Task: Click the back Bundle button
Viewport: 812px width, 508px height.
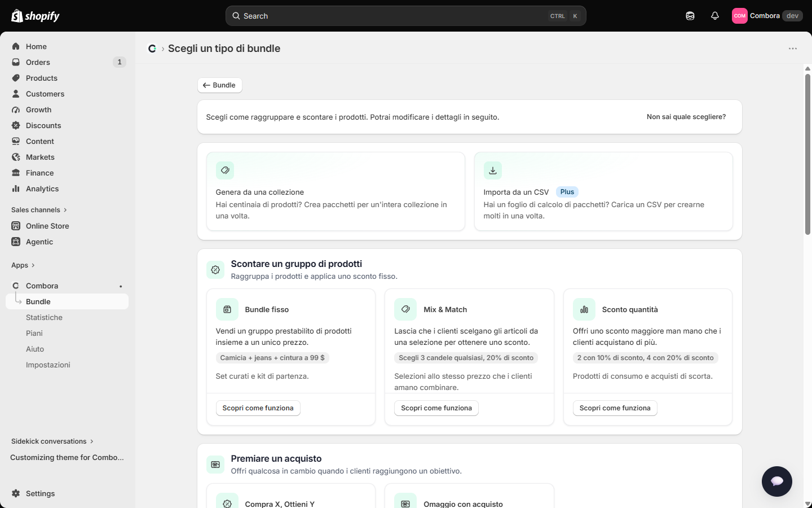Action: click(x=220, y=85)
